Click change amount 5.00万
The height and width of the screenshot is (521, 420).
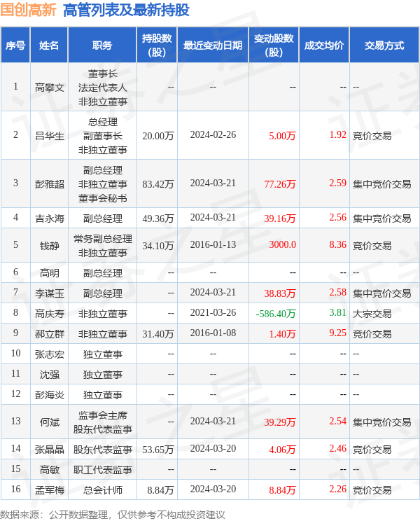coord(282,136)
